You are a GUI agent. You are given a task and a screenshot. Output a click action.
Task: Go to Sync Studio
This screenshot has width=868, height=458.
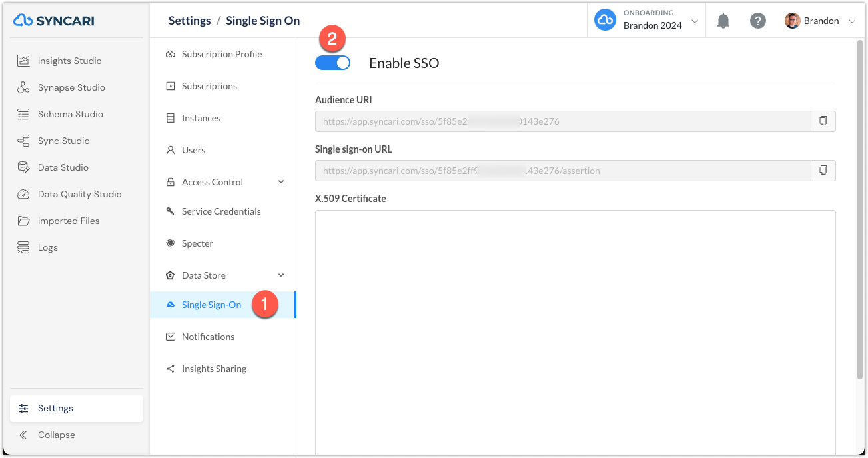63,141
